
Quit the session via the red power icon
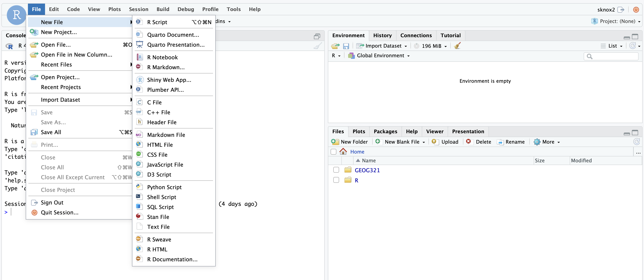636,10
